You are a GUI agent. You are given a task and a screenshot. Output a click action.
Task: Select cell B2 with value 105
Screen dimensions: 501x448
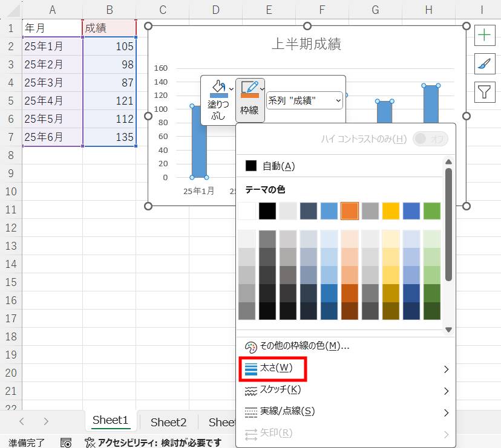(x=110, y=47)
